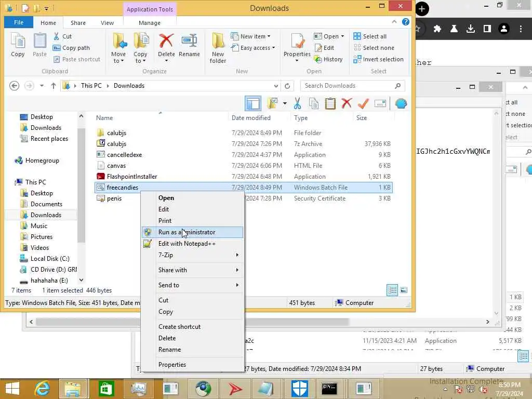Viewport: 532px width, 399px height.
Task: Click Select all in the ribbon
Action: coord(370,36)
